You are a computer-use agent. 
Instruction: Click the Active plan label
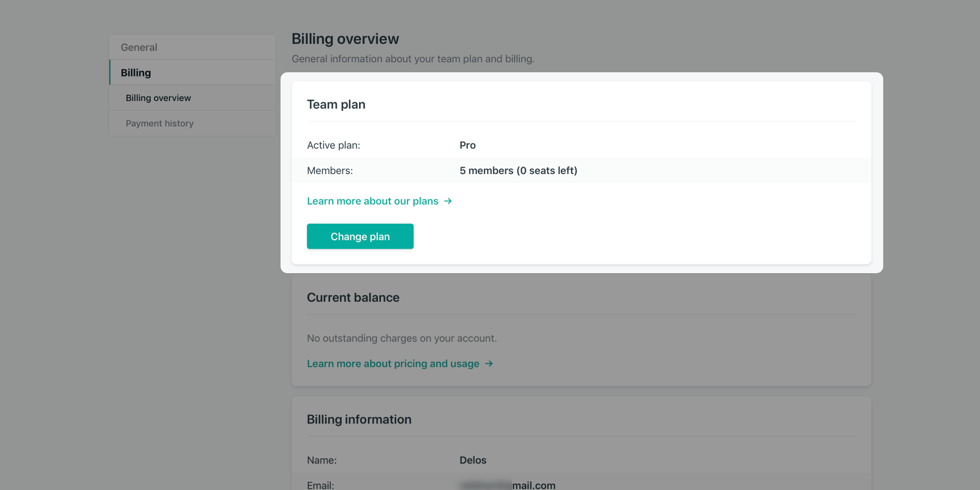pyautogui.click(x=333, y=145)
